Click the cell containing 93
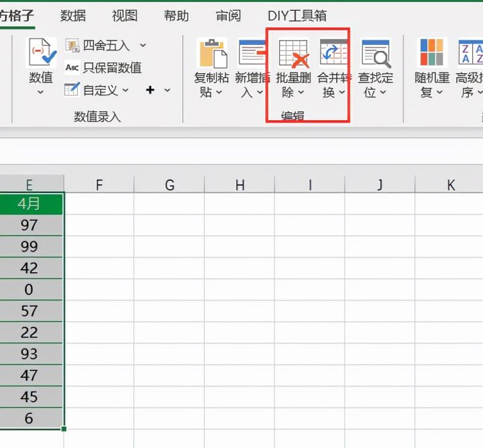Screen dimensions: 483x448 [32, 354]
